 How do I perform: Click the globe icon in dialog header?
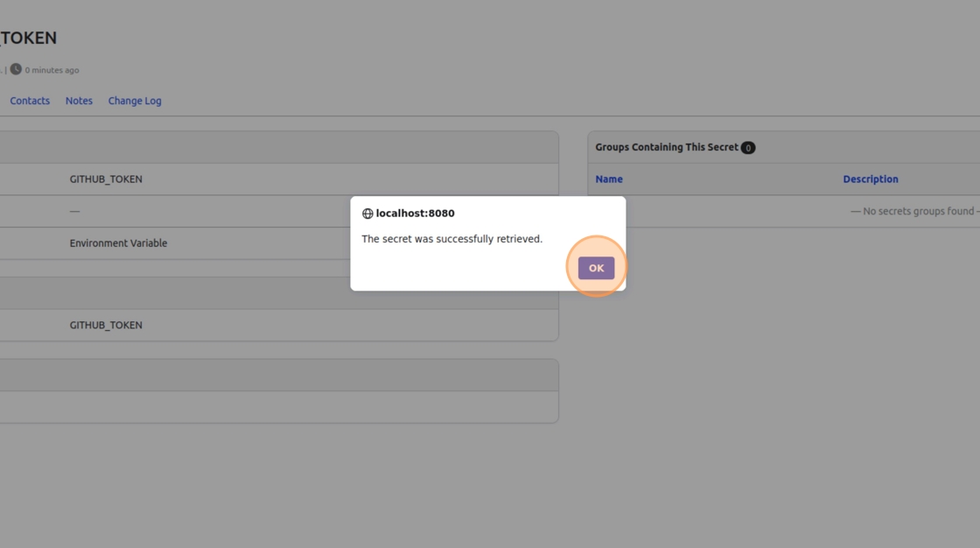(367, 214)
